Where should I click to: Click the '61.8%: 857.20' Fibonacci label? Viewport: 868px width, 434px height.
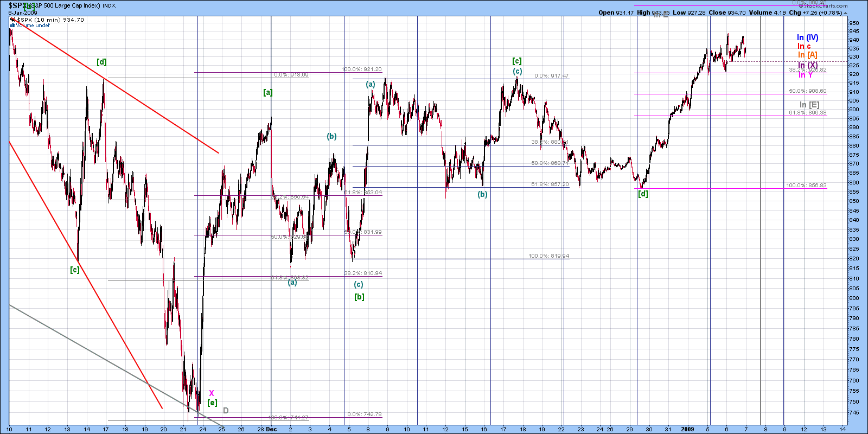(550, 184)
